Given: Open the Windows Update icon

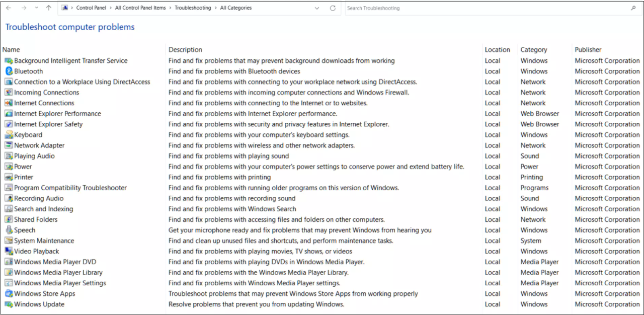Looking at the screenshot, I should [x=9, y=304].
